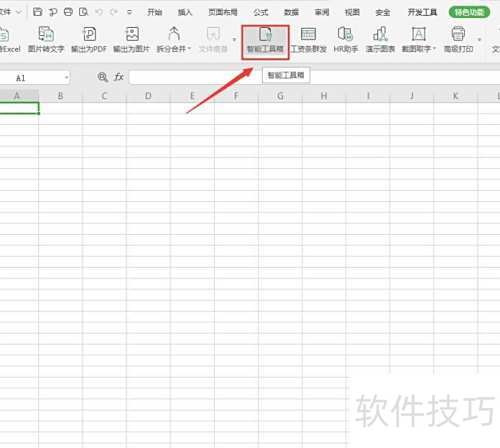
Task: Switch to the 开发工具 tab
Action: tap(422, 12)
